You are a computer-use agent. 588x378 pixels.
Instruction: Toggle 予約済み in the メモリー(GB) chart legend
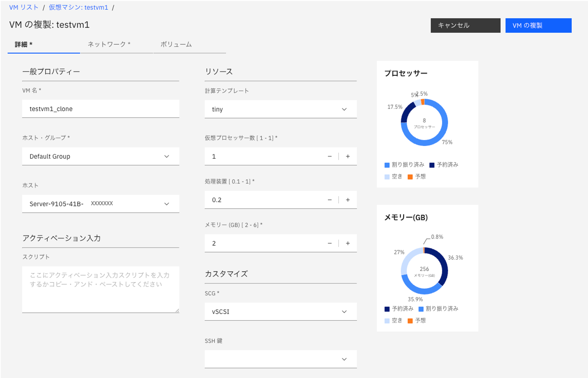tap(399, 309)
